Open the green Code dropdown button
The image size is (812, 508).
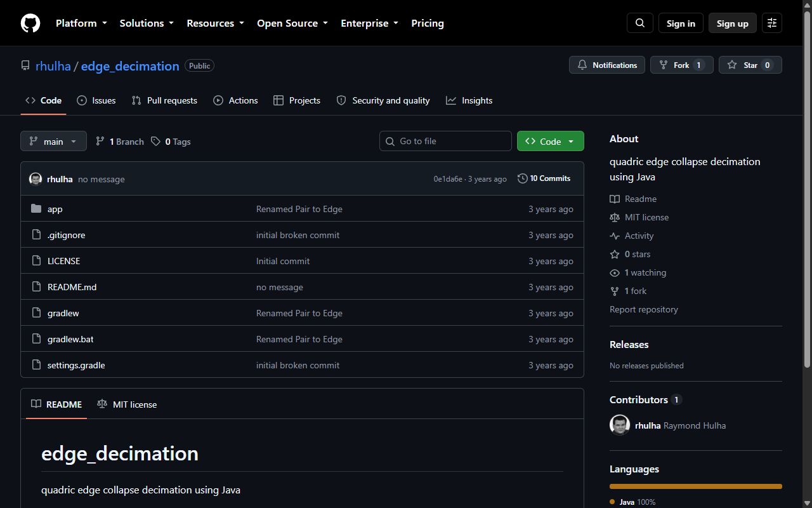tap(551, 141)
